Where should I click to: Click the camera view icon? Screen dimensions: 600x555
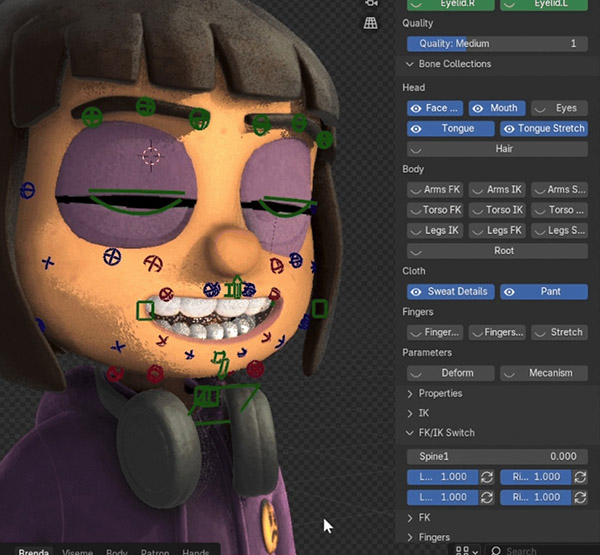[373, 4]
